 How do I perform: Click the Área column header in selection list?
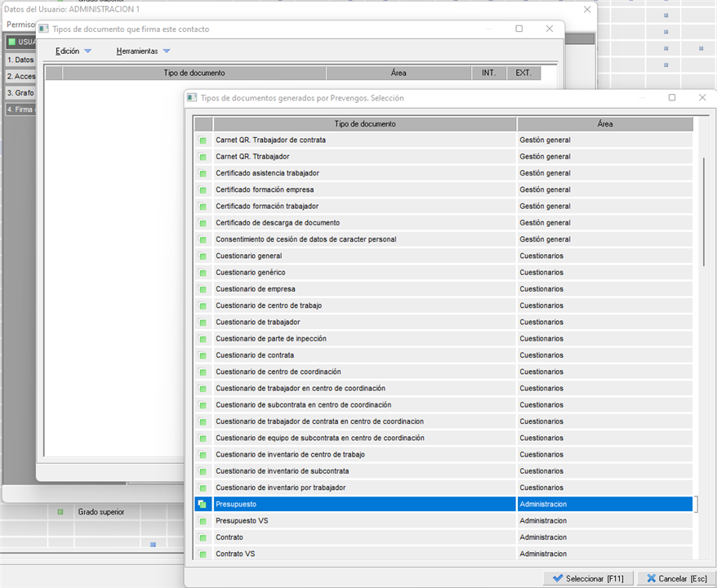pos(604,124)
